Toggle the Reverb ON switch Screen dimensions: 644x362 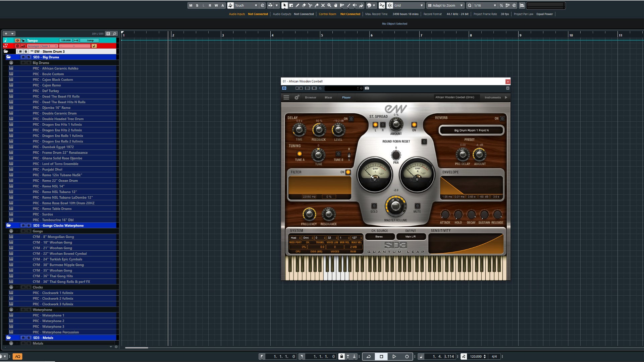tap(502, 118)
